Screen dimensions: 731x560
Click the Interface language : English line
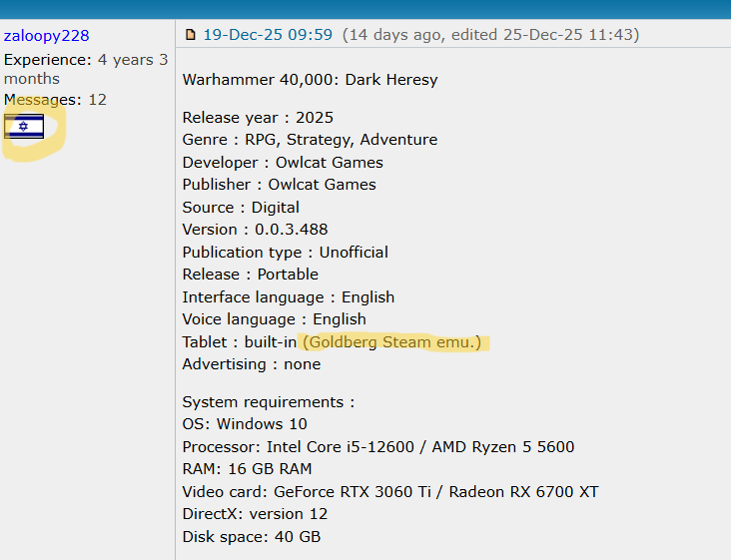point(289,297)
